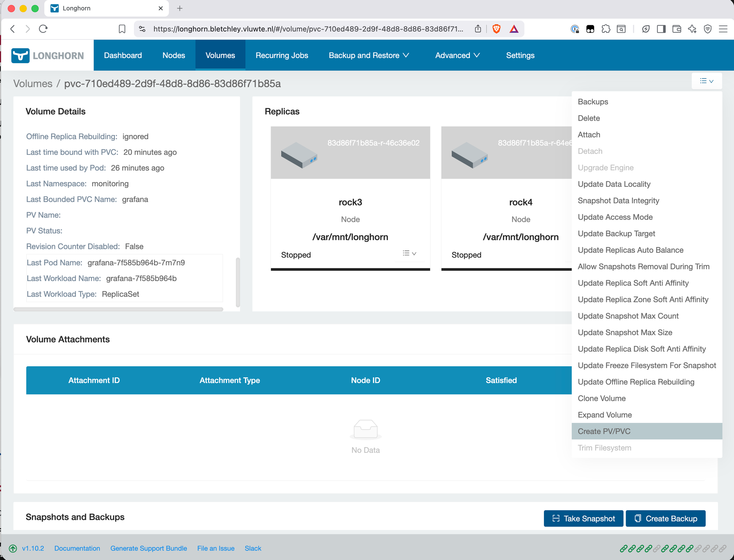Open the browser extensions puzzle icon
This screenshot has height=560, width=734.
click(x=606, y=29)
